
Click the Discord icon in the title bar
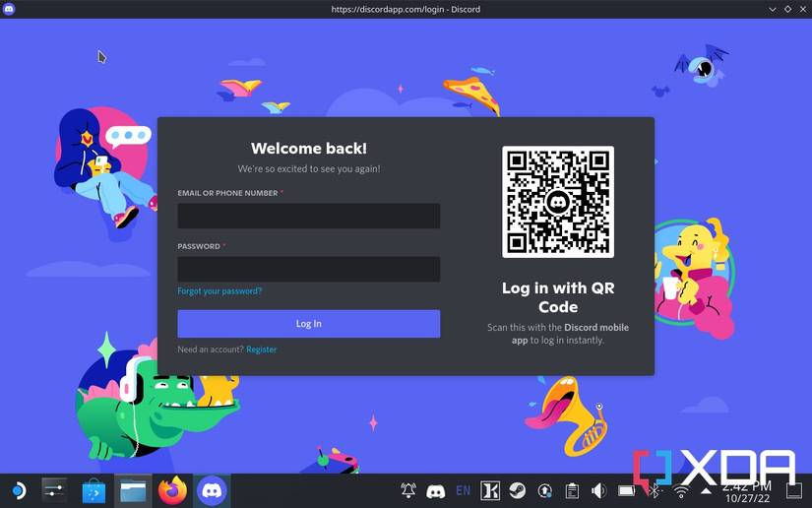(x=9, y=9)
